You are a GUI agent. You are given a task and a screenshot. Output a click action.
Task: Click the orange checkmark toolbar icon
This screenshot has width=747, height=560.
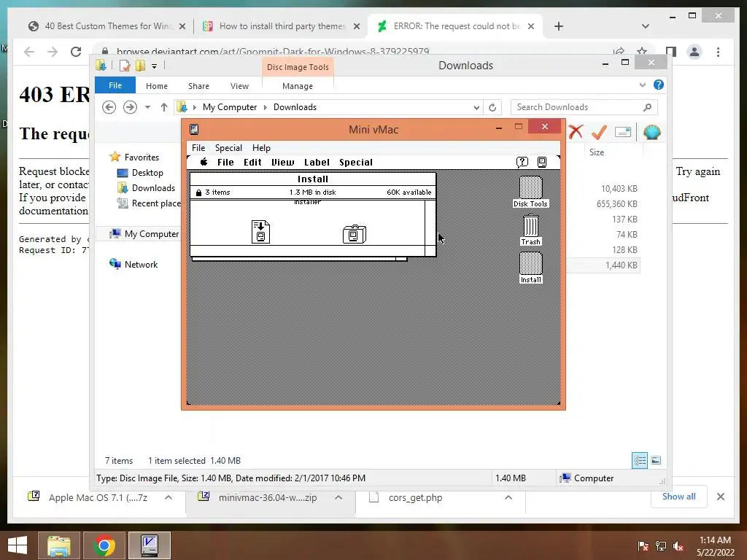pos(599,132)
